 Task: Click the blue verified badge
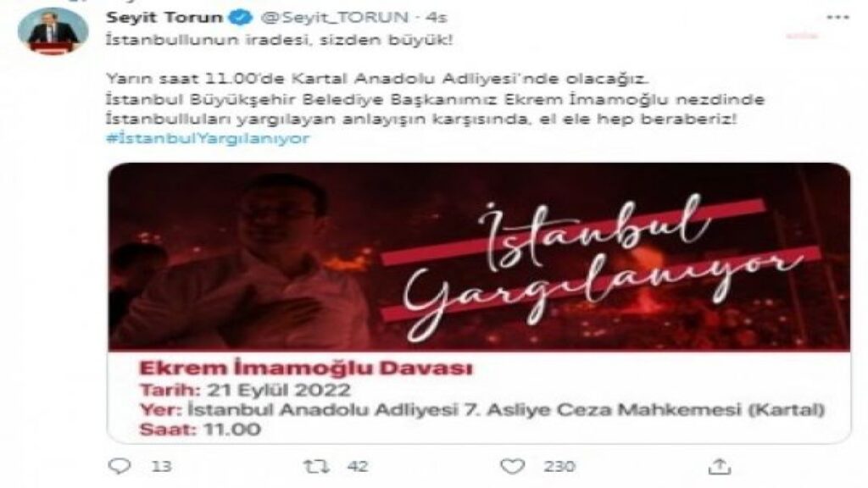point(240,18)
